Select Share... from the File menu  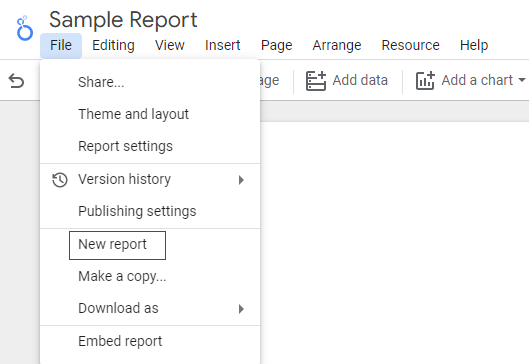(150, 82)
